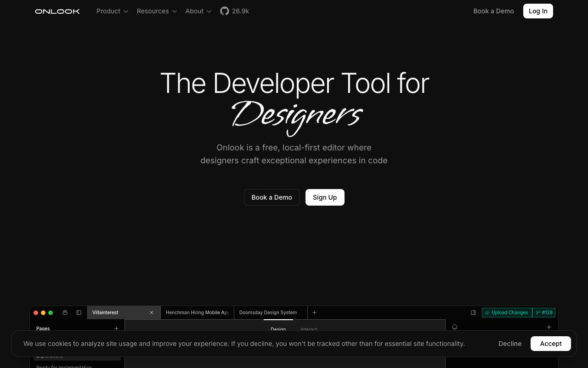
Task: Click the plus icon in right panel
Action: click(x=548, y=327)
